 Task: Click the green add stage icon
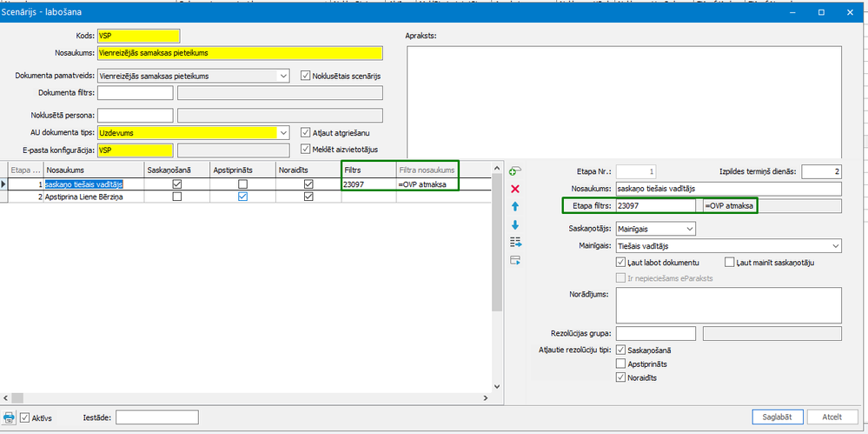(x=515, y=170)
